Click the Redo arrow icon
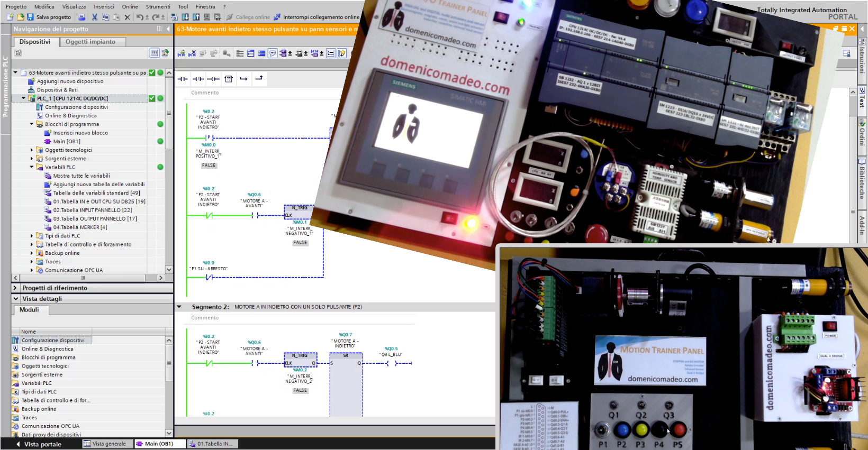Viewport: 868px width, 450px height. tap(156, 17)
